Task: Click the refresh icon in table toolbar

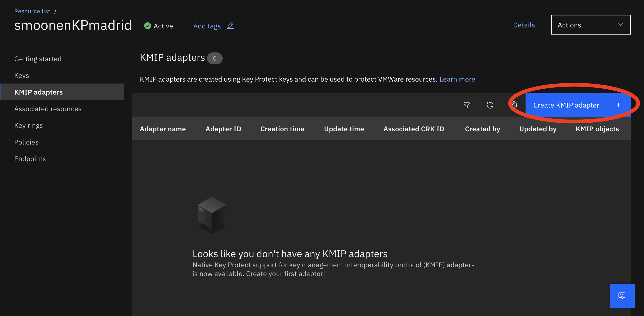Action: click(490, 105)
